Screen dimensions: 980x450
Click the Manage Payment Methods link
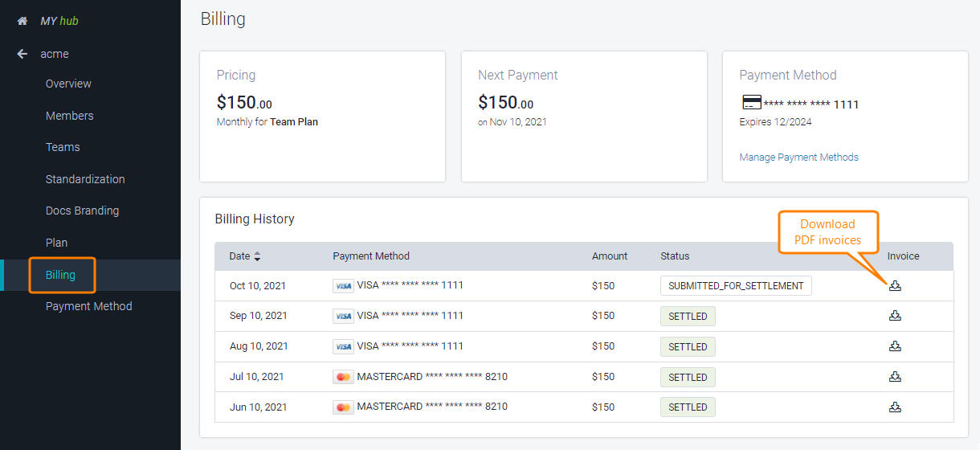(798, 157)
